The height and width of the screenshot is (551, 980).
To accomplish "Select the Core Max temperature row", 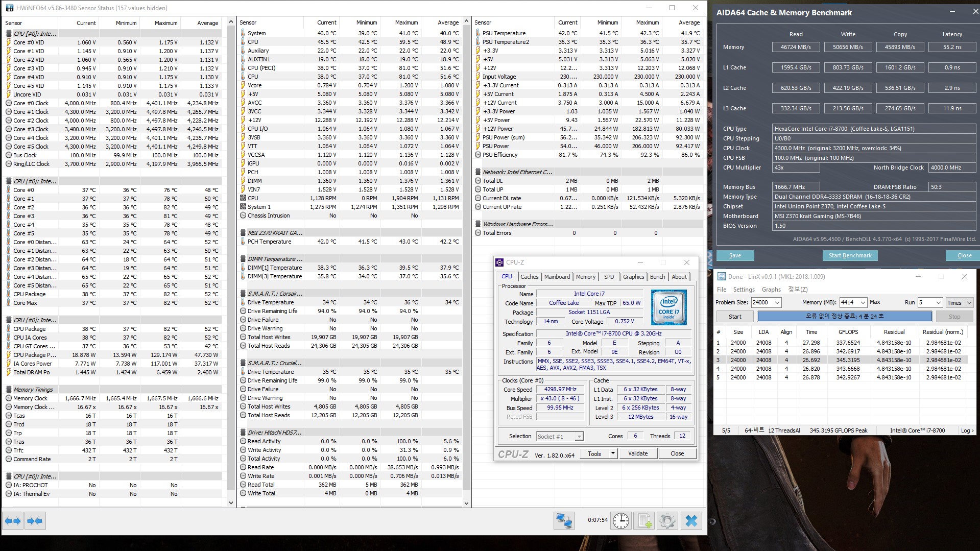I will tap(112, 303).
